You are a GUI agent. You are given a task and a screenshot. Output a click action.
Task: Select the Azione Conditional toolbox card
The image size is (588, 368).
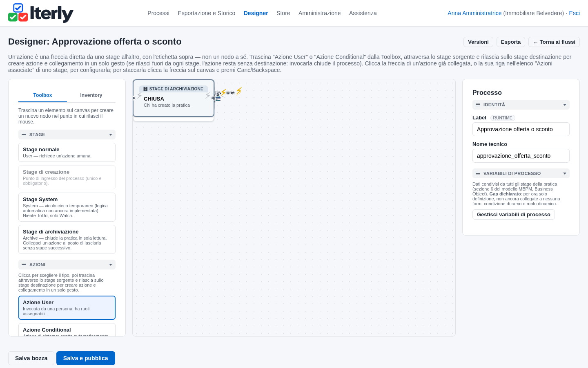click(x=67, y=330)
